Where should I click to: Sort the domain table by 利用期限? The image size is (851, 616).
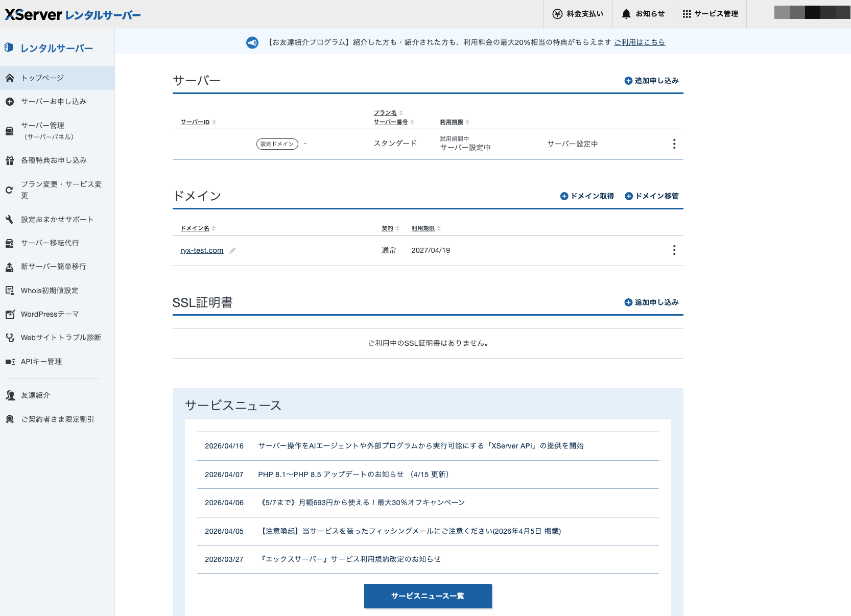(x=426, y=228)
